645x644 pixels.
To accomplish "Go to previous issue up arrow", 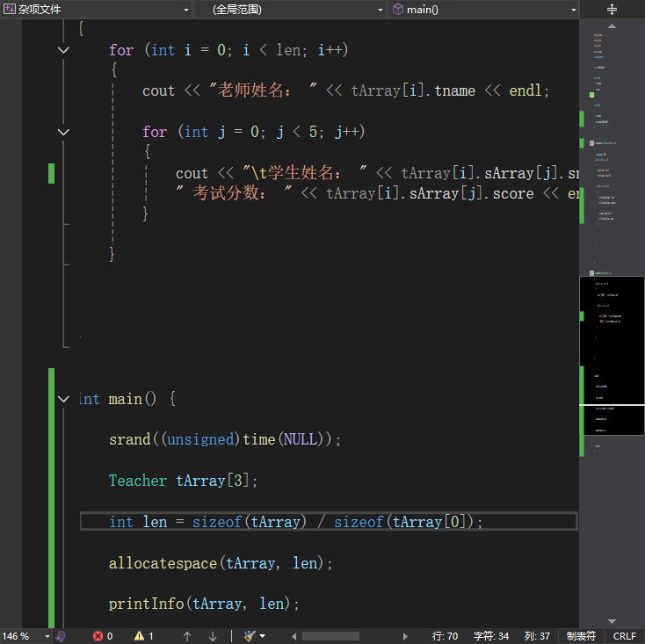I will click(x=187, y=636).
